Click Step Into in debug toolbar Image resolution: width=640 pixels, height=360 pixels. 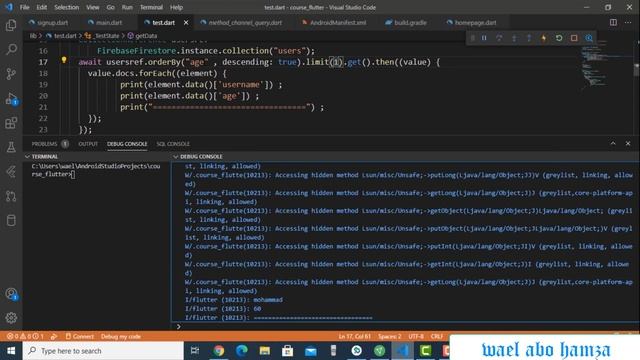pos(514,38)
